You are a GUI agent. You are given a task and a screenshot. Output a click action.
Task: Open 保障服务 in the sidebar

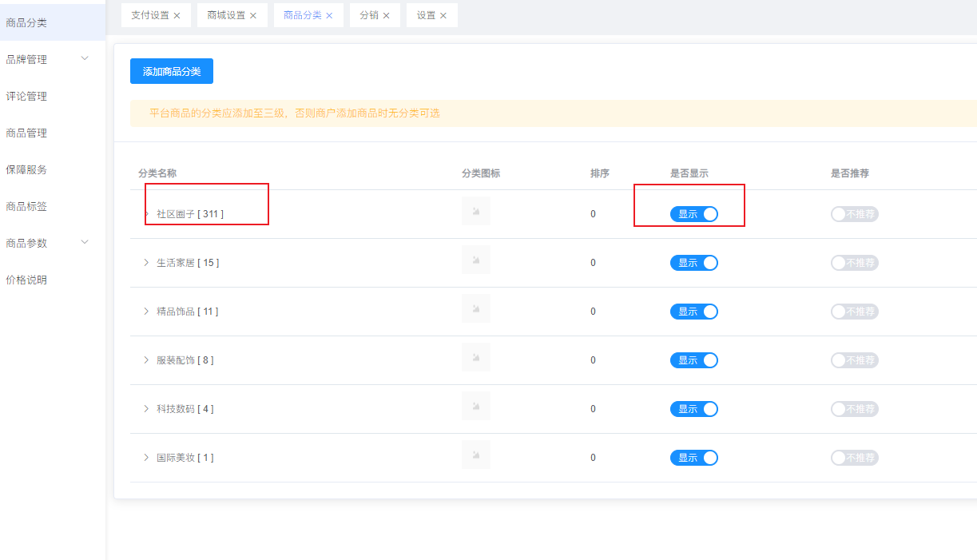pos(53,169)
